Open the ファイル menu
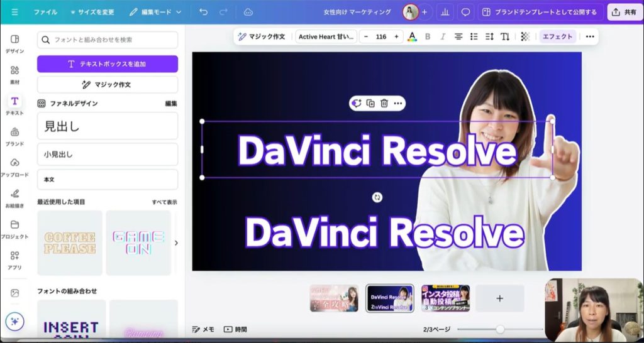 click(x=45, y=12)
